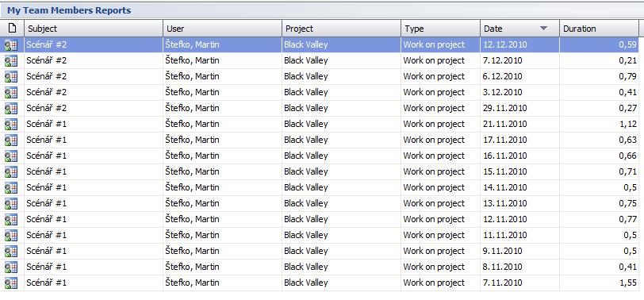The height and width of the screenshot is (300, 644).
Task: Click report icon for 29.11.2010 row
Action: tap(11, 109)
